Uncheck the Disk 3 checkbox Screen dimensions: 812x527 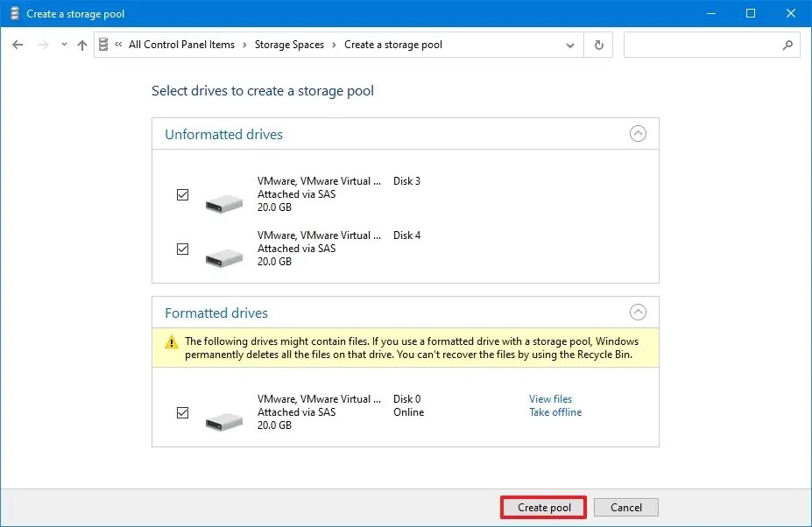(x=183, y=194)
